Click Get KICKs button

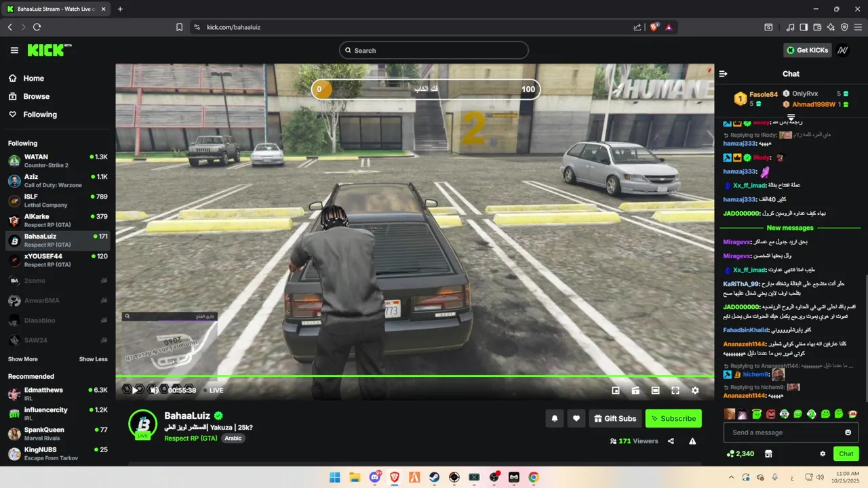click(x=808, y=50)
